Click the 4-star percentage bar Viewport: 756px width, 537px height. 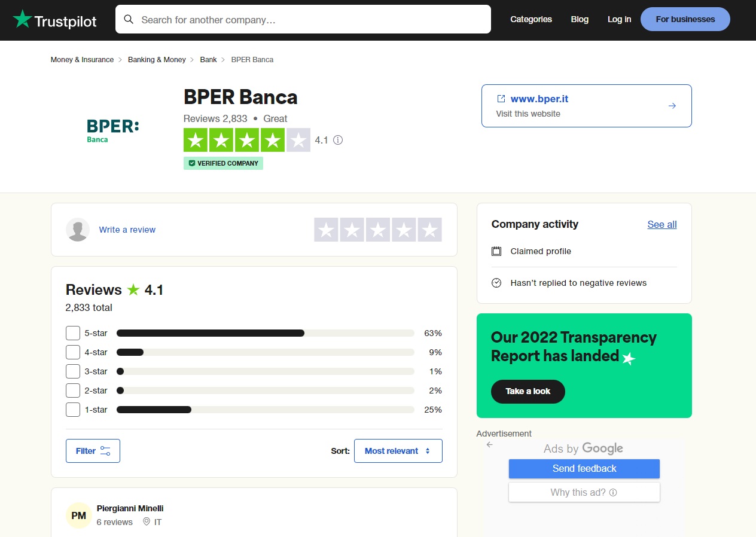[266, 352]
